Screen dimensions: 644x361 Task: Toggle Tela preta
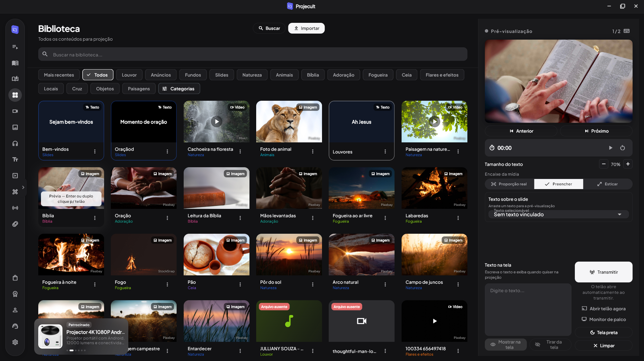(603, 332)
